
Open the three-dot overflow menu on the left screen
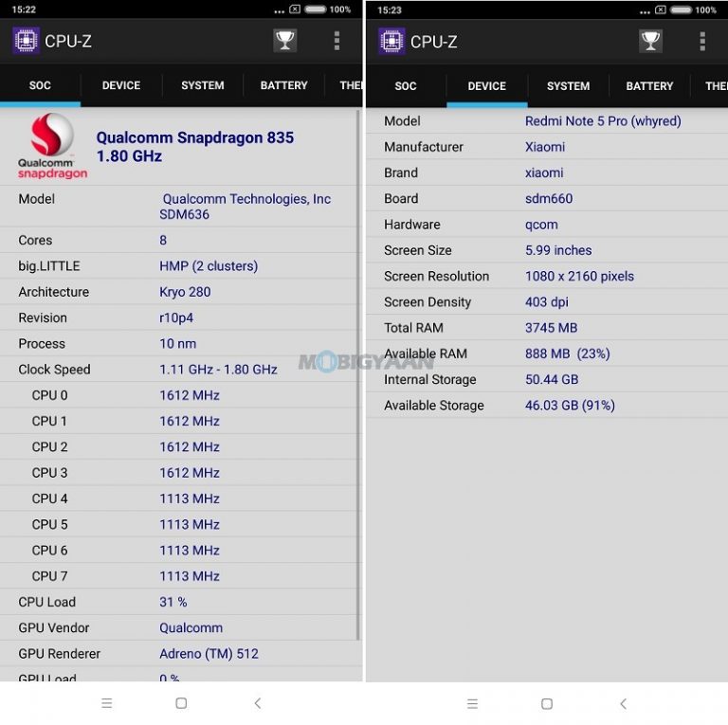[337, 41]
